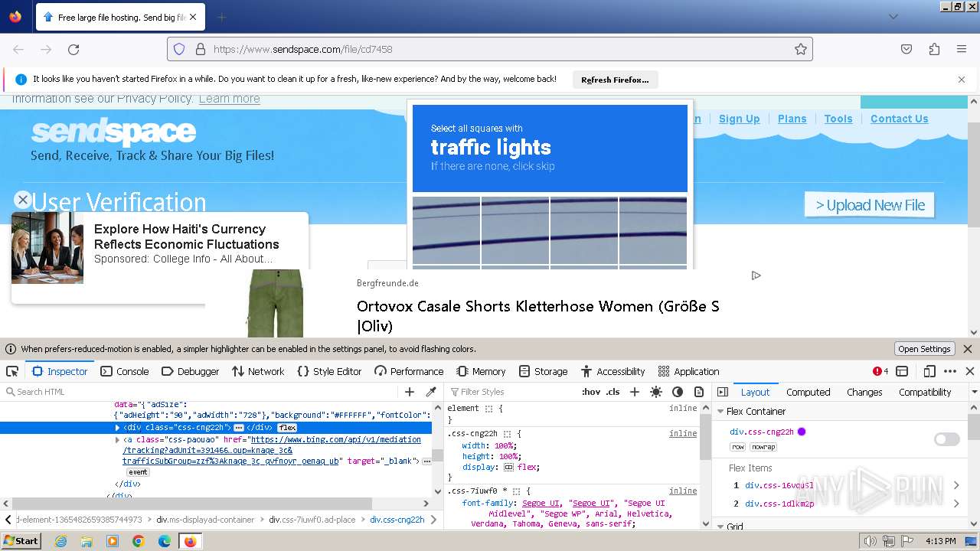
Task: Open the Style Editor tab
Action: tap(329, 371)
